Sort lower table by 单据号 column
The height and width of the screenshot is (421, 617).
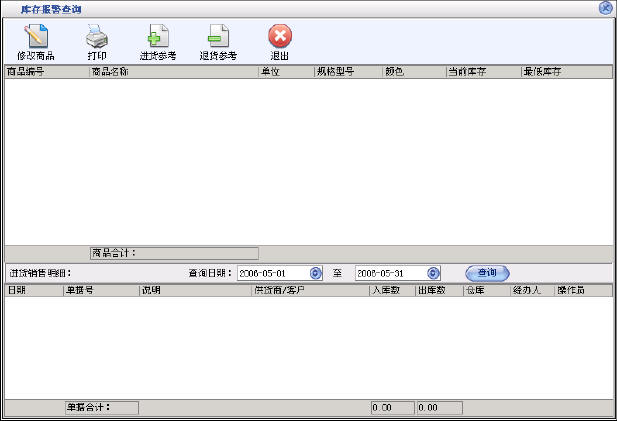click(x=100, y=290)
